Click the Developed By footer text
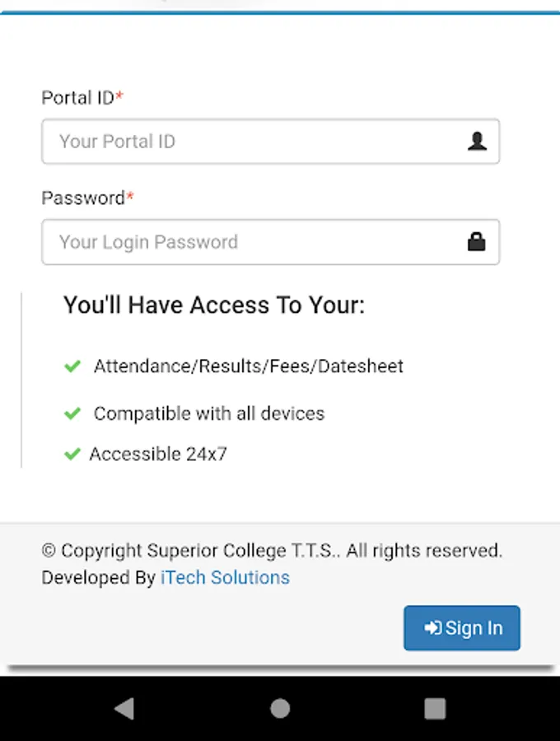This screenshot has height=741, width=560. pyautogui.click(x=99, y=578)
